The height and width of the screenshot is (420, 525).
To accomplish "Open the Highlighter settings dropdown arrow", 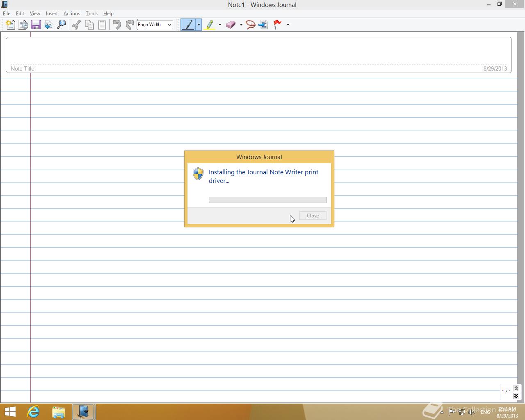I will [220, 25].
